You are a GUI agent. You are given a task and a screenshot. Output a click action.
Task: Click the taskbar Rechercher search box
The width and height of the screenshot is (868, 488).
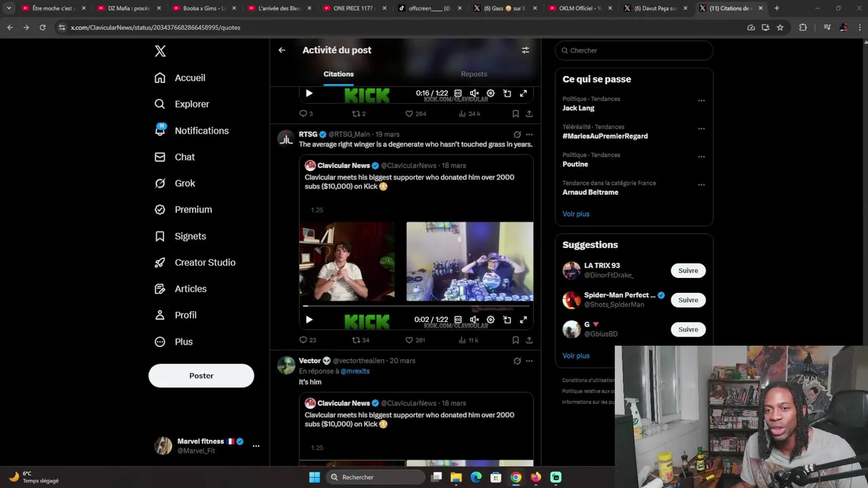coord(375,477)
